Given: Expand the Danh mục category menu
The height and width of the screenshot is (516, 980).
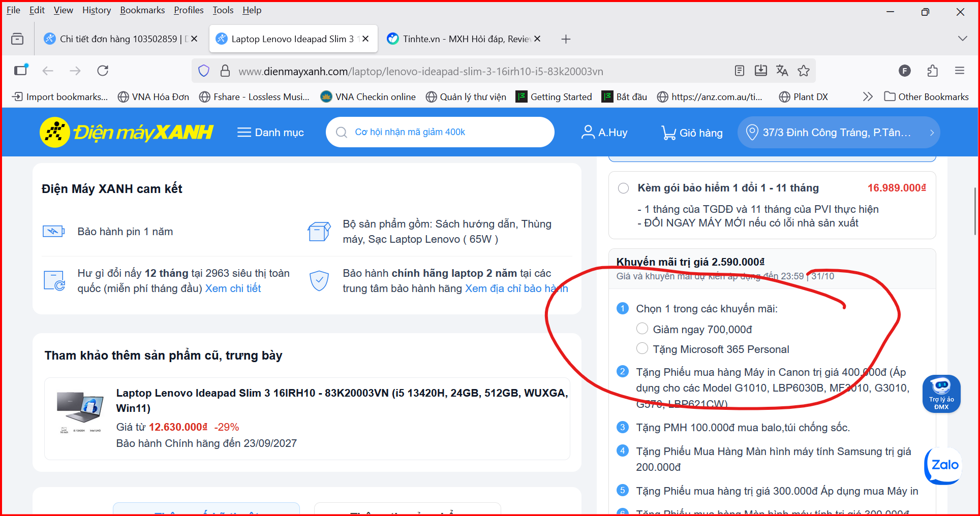Looking at the screenshot, I should pos(270,133).
